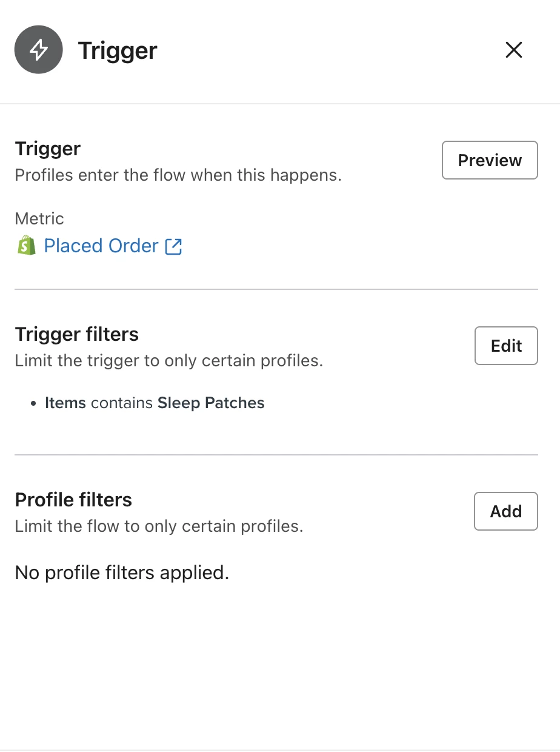Click the Shopify bag icon
This screenshot has height=752, width=560.
(x=27, y=246)
